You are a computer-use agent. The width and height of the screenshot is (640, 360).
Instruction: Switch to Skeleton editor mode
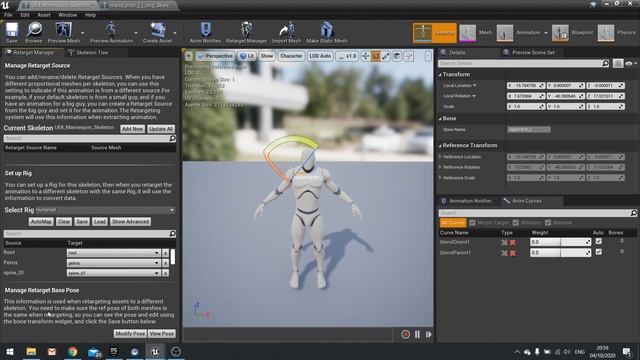[x=434, y=33]
